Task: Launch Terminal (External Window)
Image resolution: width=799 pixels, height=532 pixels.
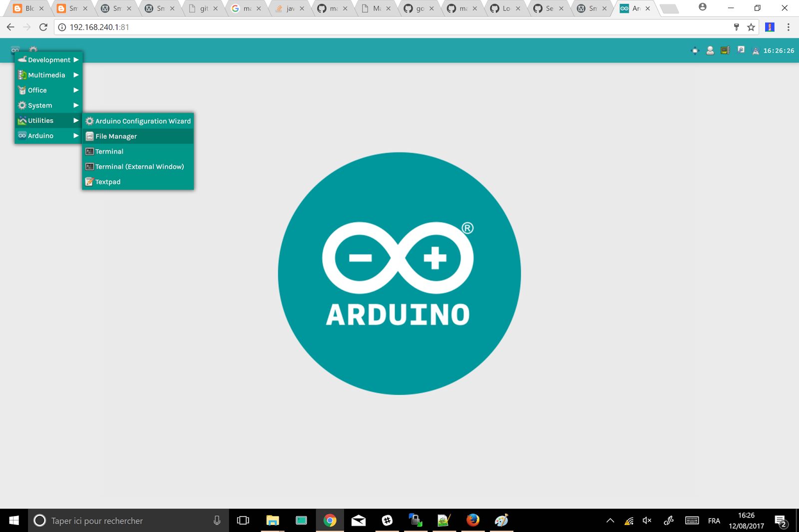Action: pyautogui.click(x=138, y=167)
